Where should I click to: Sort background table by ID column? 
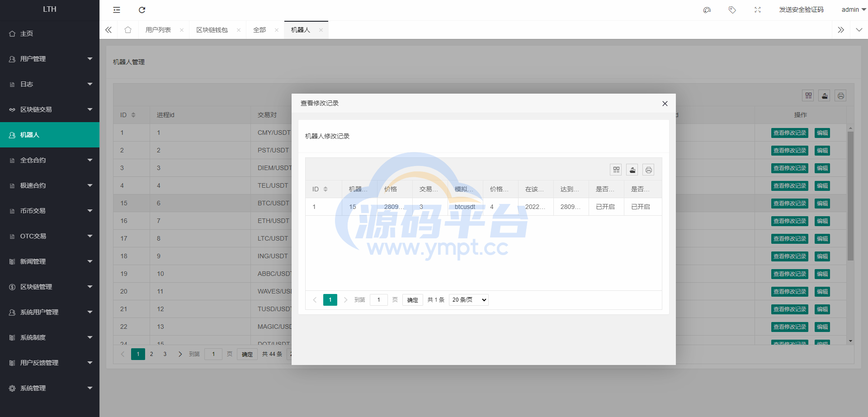click(133, 115)
